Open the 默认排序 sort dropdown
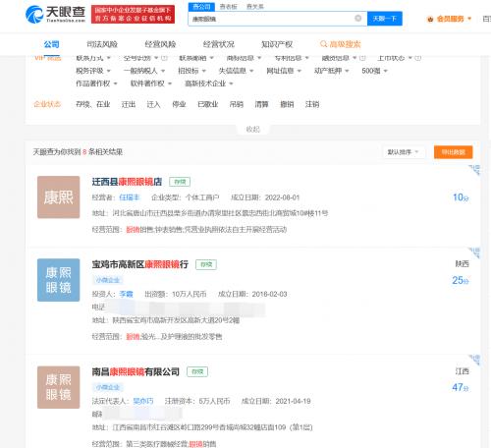Image resolution: width=491 pixels, height=448 pixels. 404,152
